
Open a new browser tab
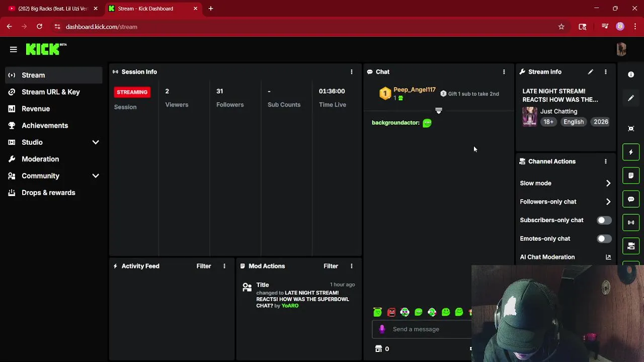(211, 9)
